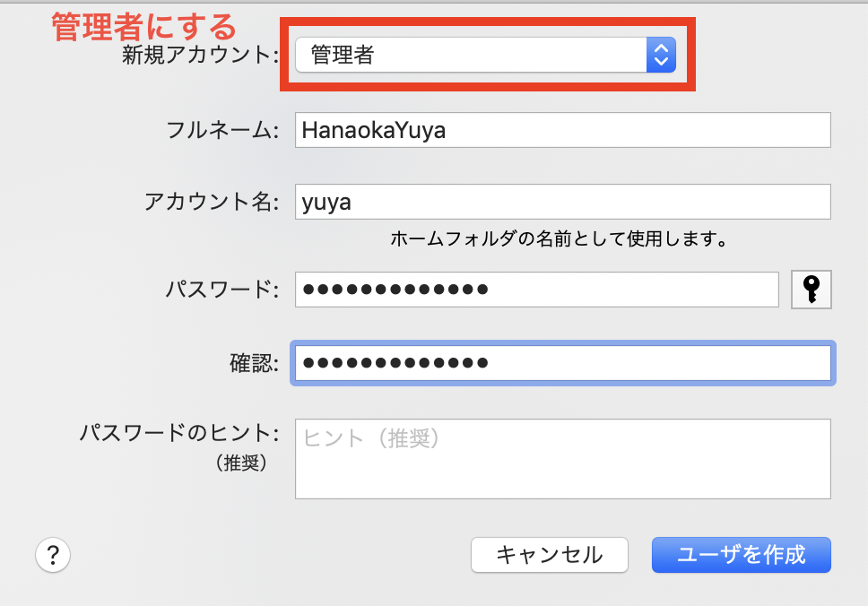Open the 管理者 account type popup
Viewport: 868px width, 606px height.
[485, 55]
